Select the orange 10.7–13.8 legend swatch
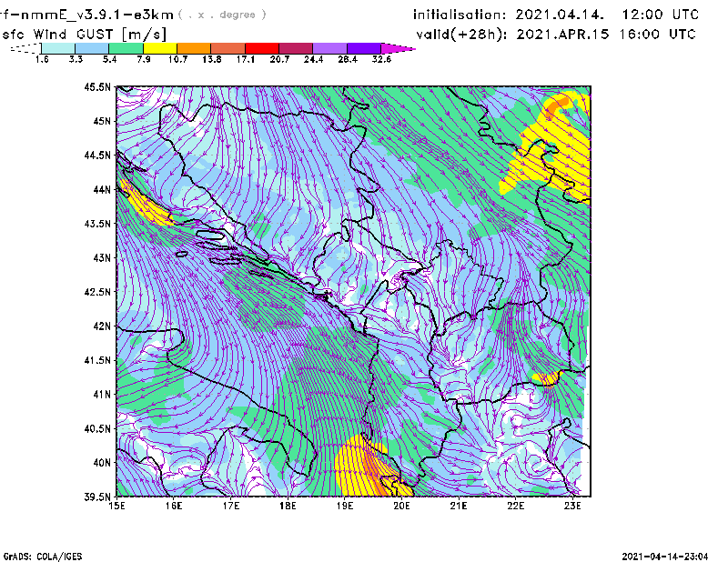This screenshot has width=728, height=562. tap(194, 48)
